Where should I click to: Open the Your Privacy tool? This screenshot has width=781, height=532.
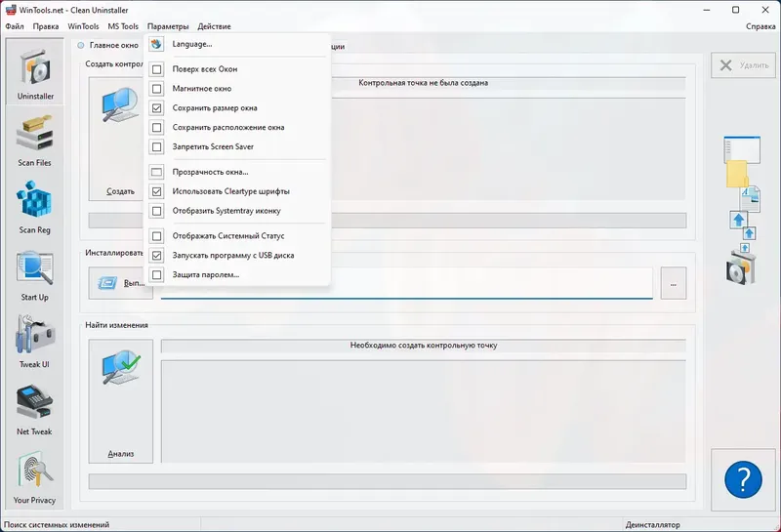click(x=35, y=477)
